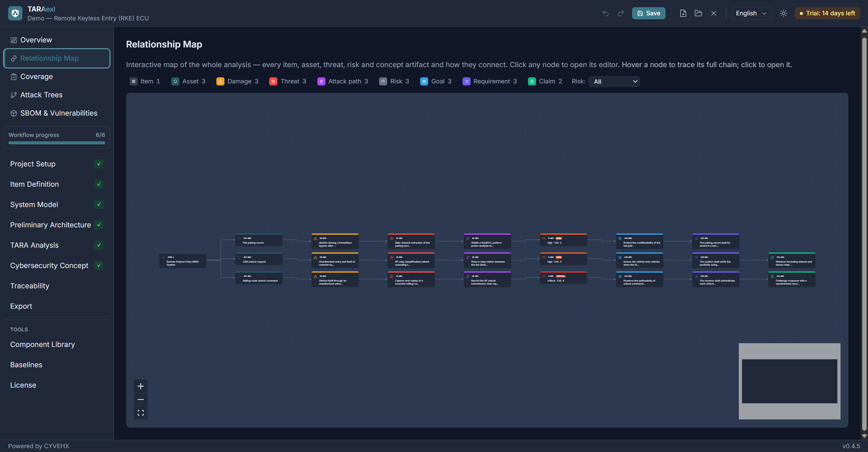Open the Challenge-response claim node
This screenshot has height=452, width=868.
click(x=792, y=280)
